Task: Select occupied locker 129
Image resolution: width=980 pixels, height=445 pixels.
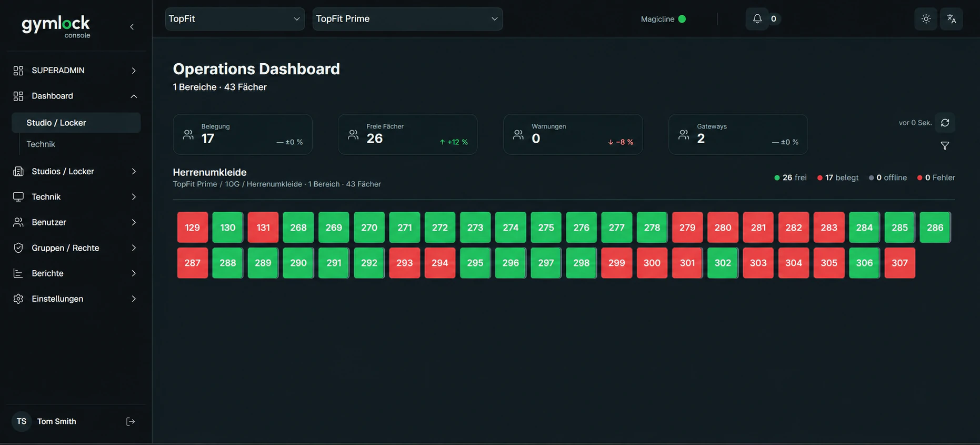Action: [192, 228]
